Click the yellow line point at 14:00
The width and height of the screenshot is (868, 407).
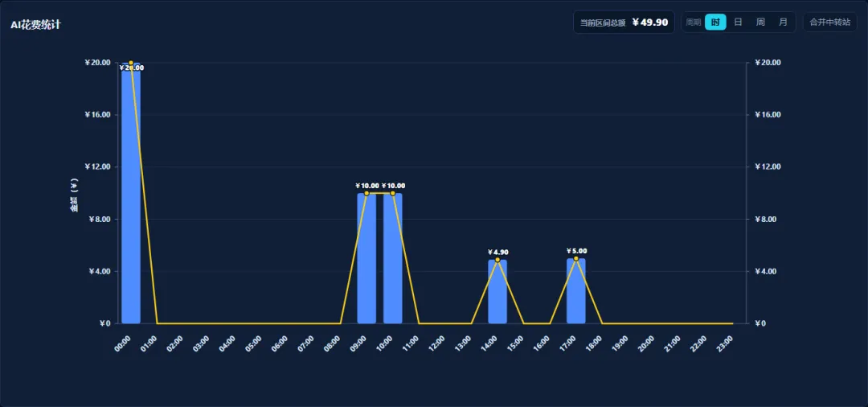click(x=497, y=260)
